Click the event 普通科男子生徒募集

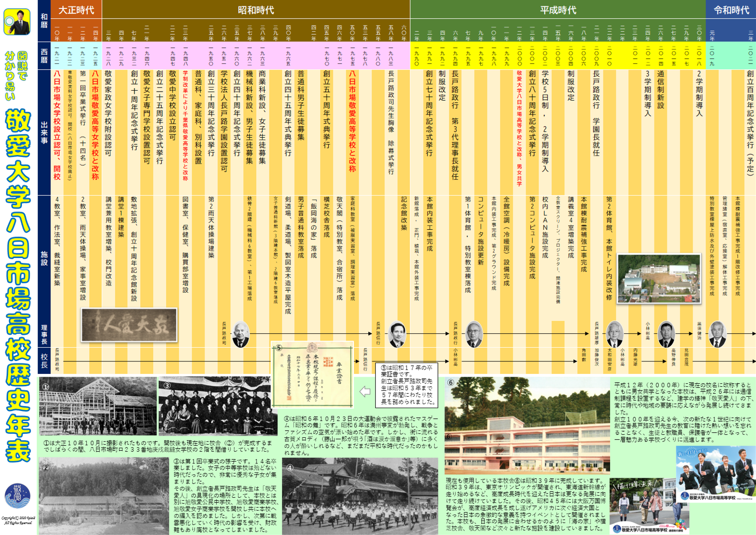point(300,105)
